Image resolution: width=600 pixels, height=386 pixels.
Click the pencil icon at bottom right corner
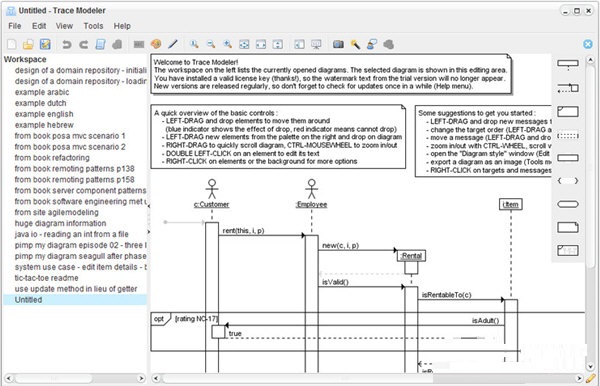click(591, 378)
